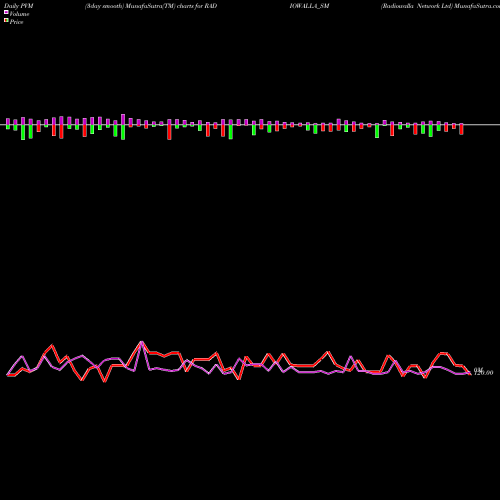
Task: Click the '(3day smooth) MunafaSutra(TM) charts for RAD' heading
Action: pyautogui.click(x=151, y=6)
